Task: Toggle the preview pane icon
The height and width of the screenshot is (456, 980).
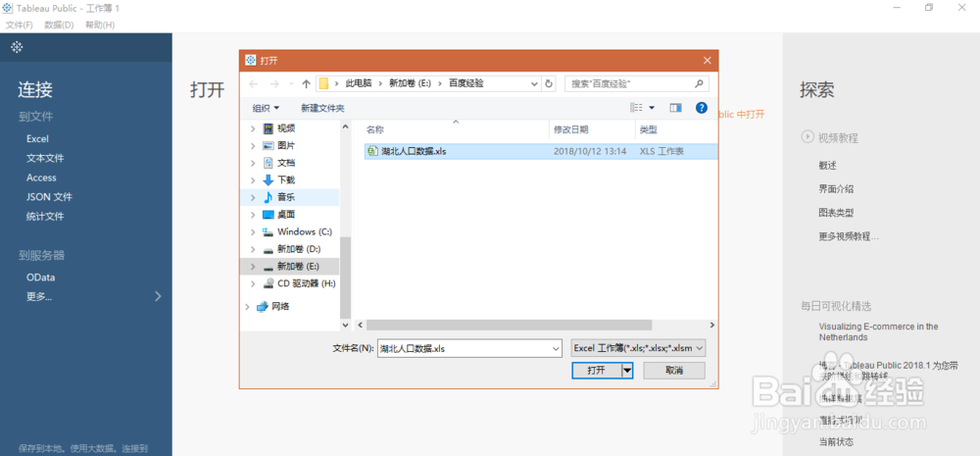Action: (675, 108)
